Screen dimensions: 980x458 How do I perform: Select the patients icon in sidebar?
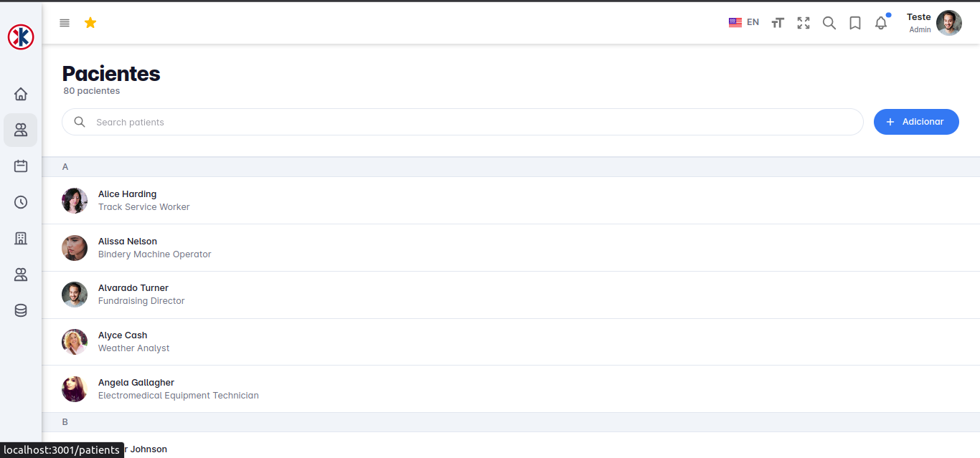21,130
